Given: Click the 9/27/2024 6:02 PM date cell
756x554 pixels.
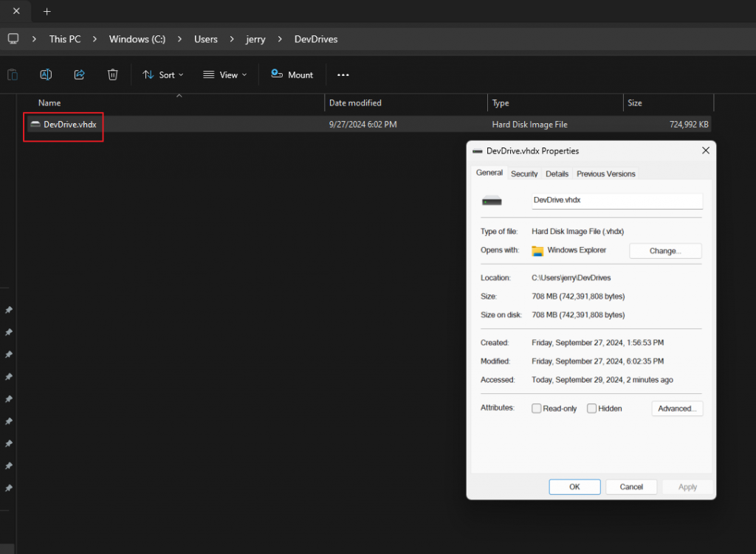Looking at the screenshot, I should (363, 124).
